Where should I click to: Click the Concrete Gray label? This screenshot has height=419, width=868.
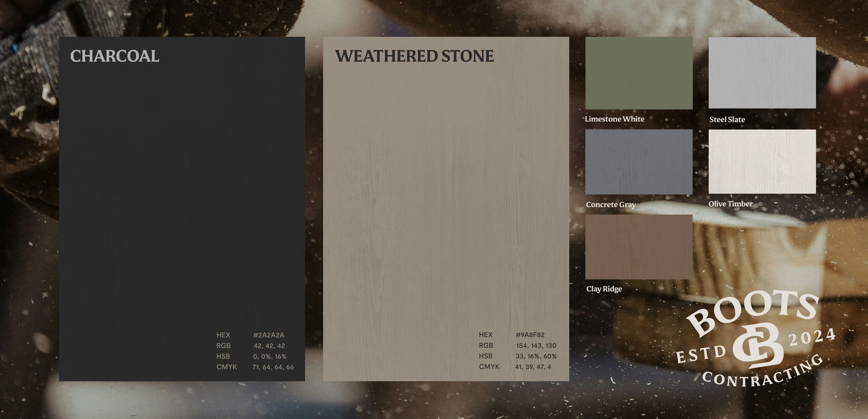[611, 205]
